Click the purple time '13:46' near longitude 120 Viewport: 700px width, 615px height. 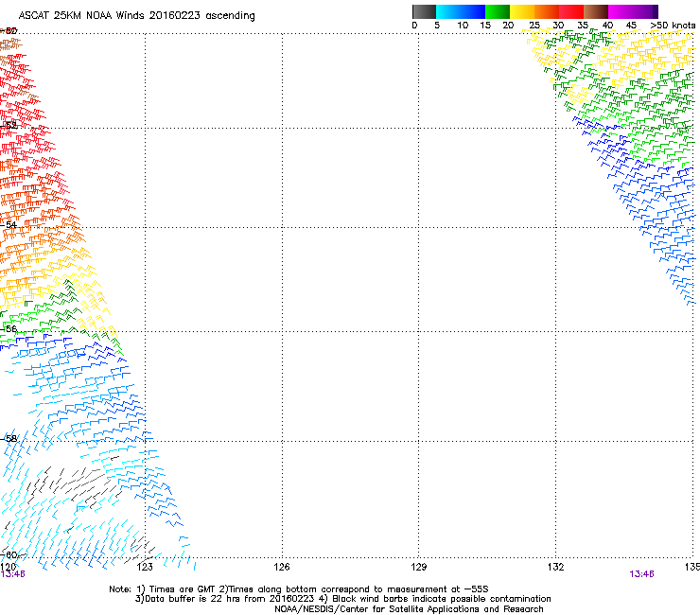point(13,574)
